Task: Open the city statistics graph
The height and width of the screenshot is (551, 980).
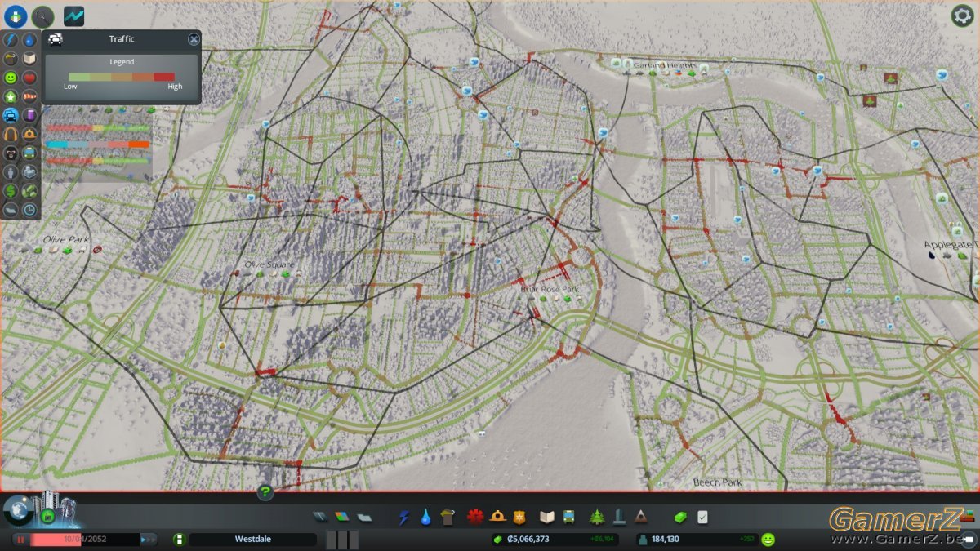Action: pyautogui.click(x=74, y=16)
